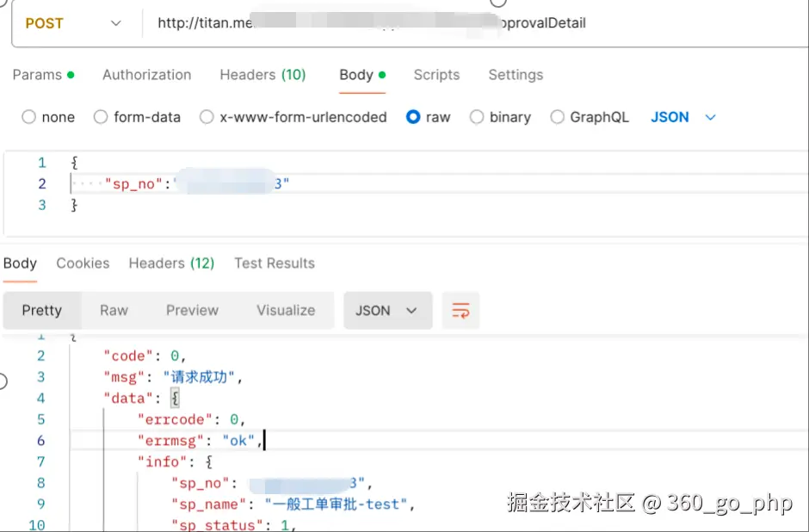Select the binary body radio option
The width and height of the screenshot is (809, 532).
[x=477, y=117]
